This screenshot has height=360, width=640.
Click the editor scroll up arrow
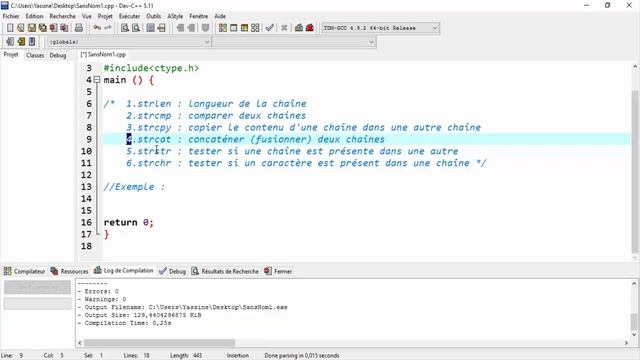pyautogui.click(x=635, y=66)
